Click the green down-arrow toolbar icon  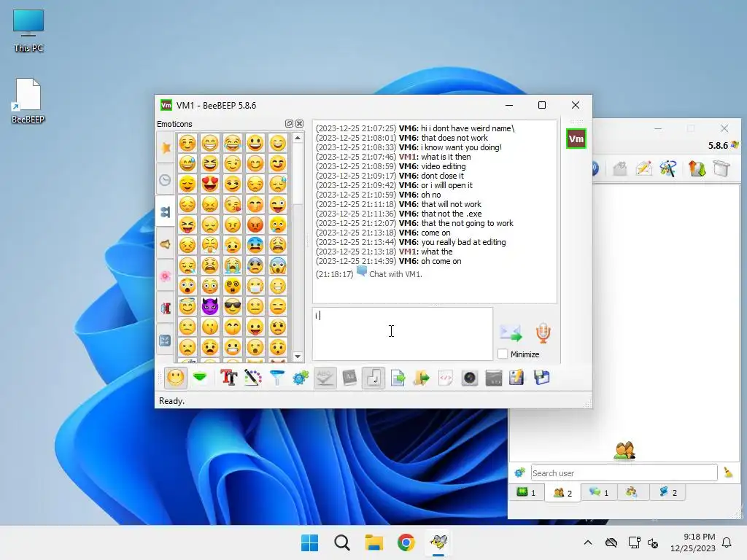(200, 378)
